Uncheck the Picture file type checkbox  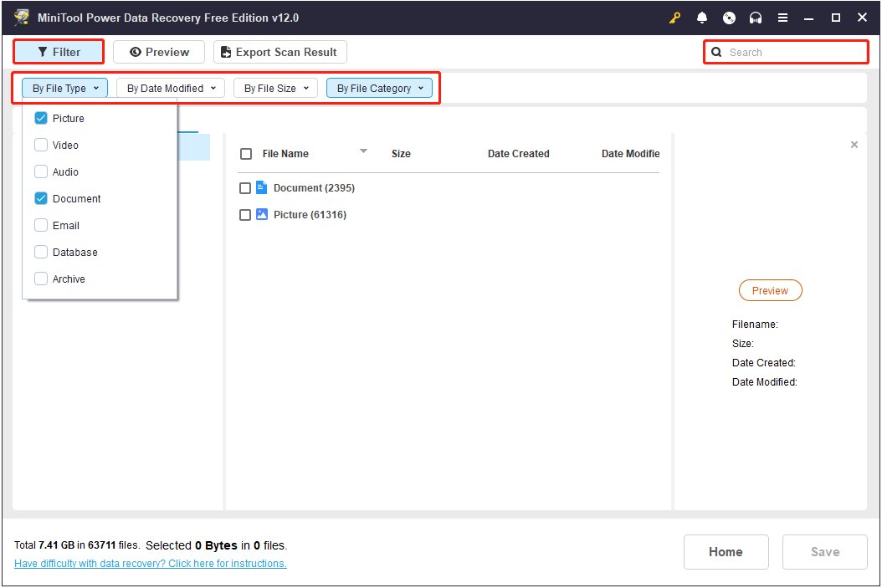tap(41, 119)
